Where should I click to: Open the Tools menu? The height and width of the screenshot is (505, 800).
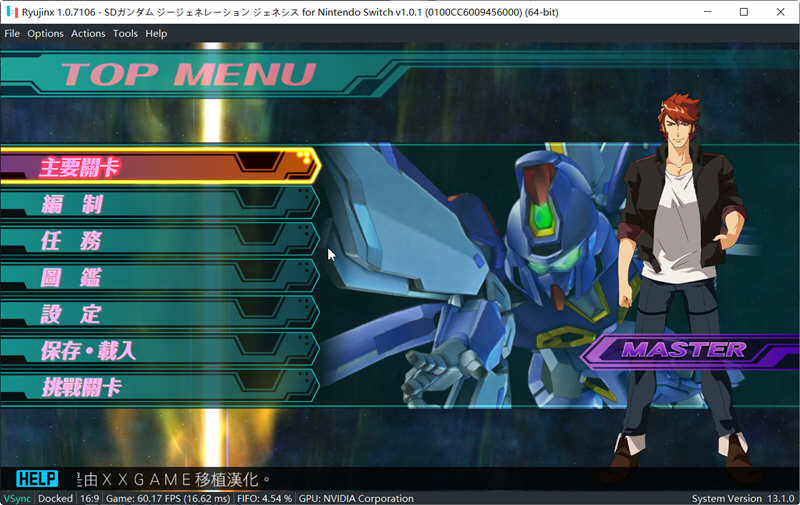coord(126,34)
